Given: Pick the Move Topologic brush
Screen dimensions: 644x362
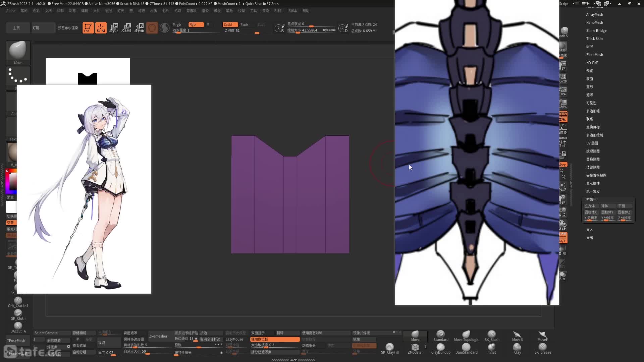Looking at the screenshot, I should 466,336.
